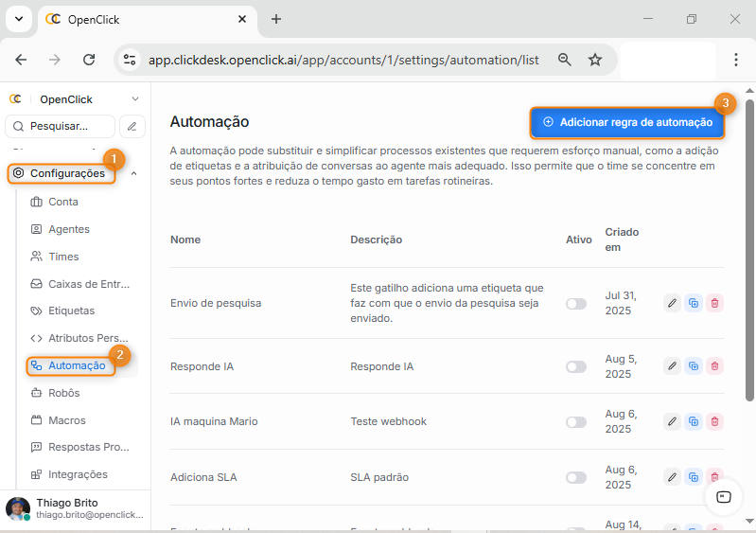Viewport: 756px width, 533px height.
Task: Edit the Envio de pesquisa rule
Action: 672,303
